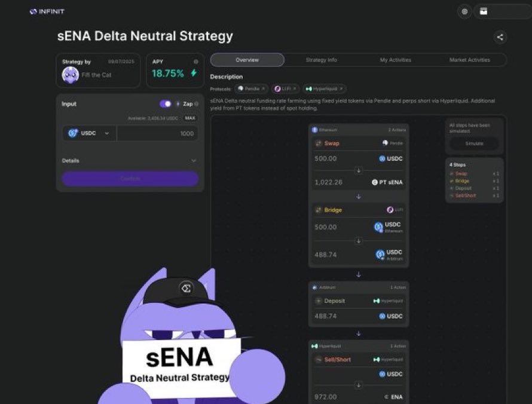The height and width of the screenshot is (404, 532).
Task: Open the Market Activities tab
Action: point(470,60)
